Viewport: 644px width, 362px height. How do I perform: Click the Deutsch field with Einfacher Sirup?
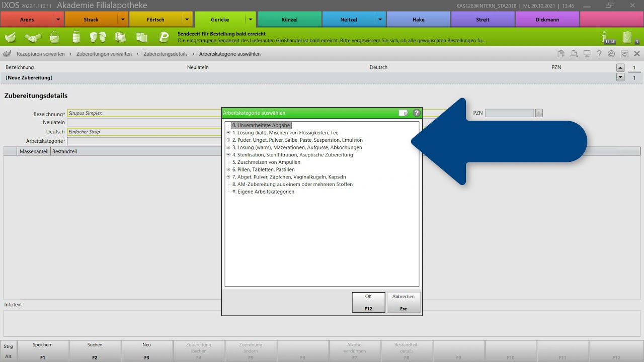click(x=144, y=132)
